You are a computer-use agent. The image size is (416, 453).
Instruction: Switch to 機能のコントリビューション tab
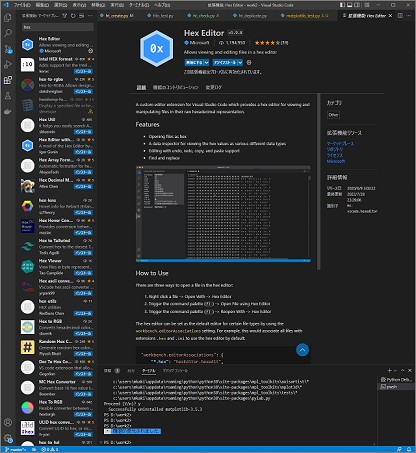(x=175, y=87)
